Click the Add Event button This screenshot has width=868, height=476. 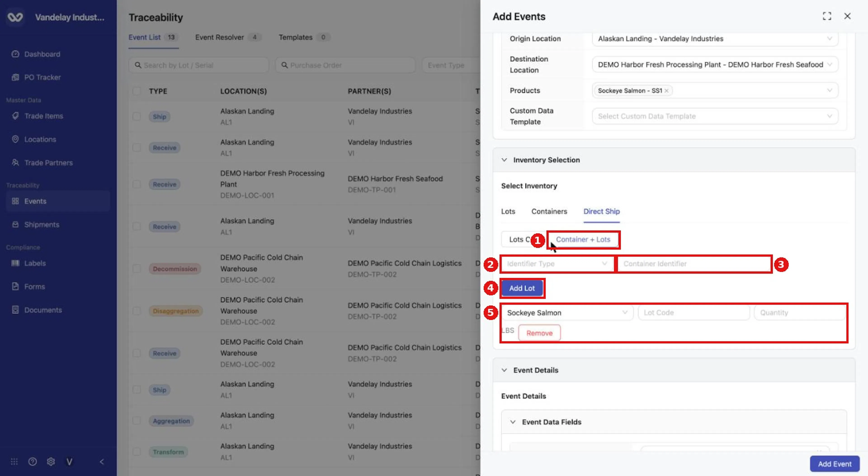[835, 464]
